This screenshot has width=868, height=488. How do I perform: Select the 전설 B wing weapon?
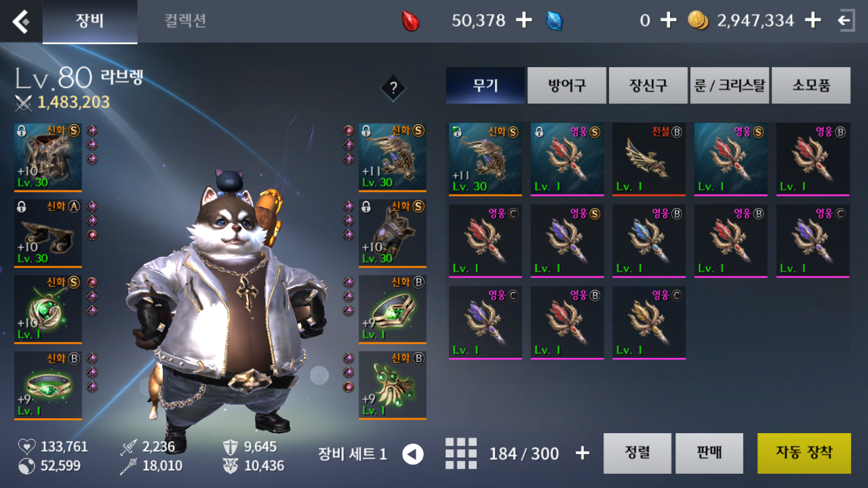tap(649, 159)
